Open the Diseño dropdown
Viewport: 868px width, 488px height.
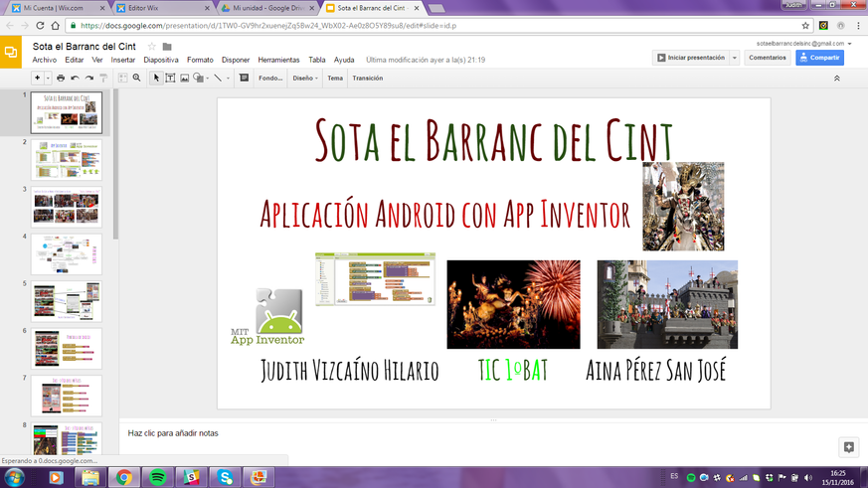305,78
